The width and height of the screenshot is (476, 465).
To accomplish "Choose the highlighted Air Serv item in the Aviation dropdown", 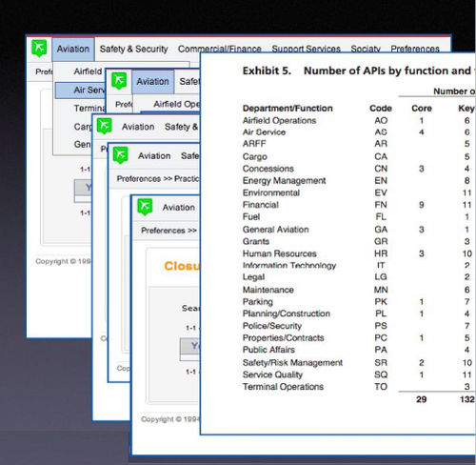I will [80, 91].
